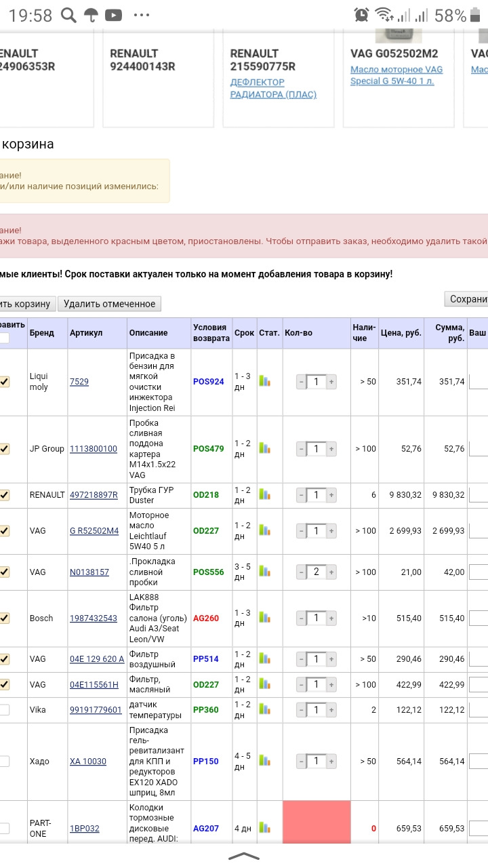Viewport: 488px width, 868px height.
Task: Tap the search icon in status bar
Action: coord(68,15)
